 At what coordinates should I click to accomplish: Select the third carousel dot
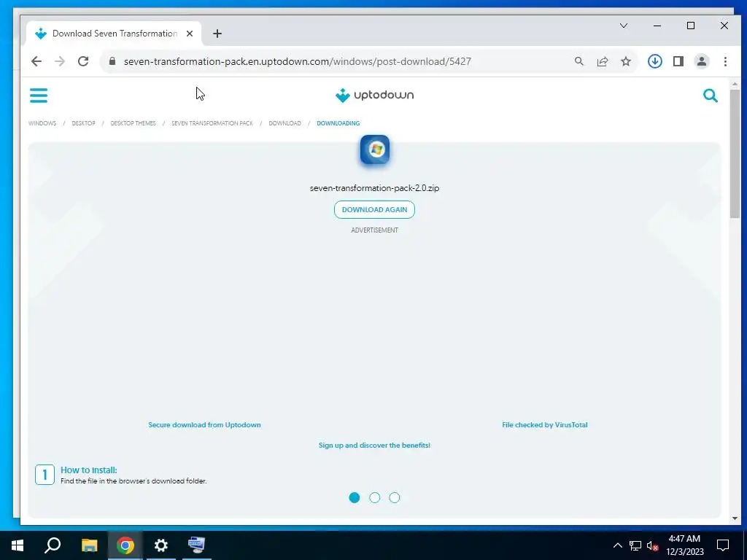(395, 497)
